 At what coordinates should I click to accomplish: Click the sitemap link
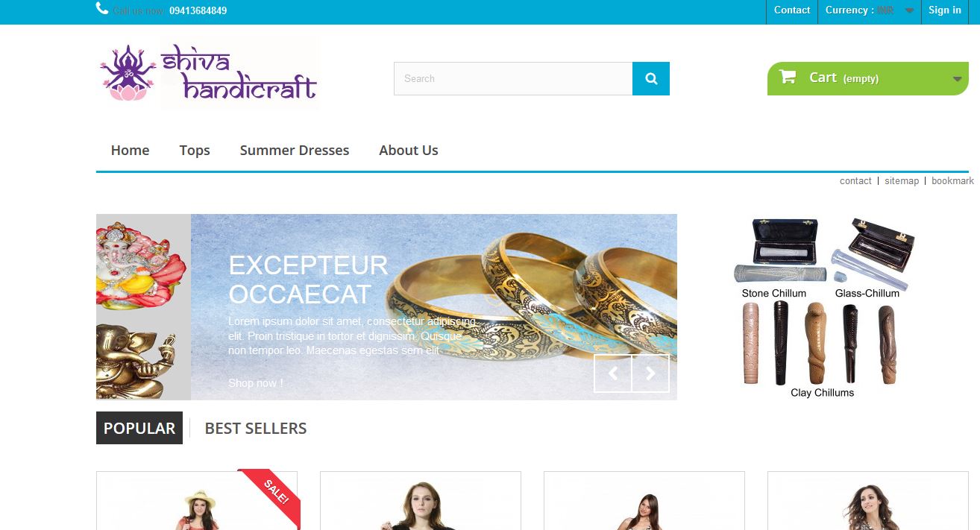point(902,180)
